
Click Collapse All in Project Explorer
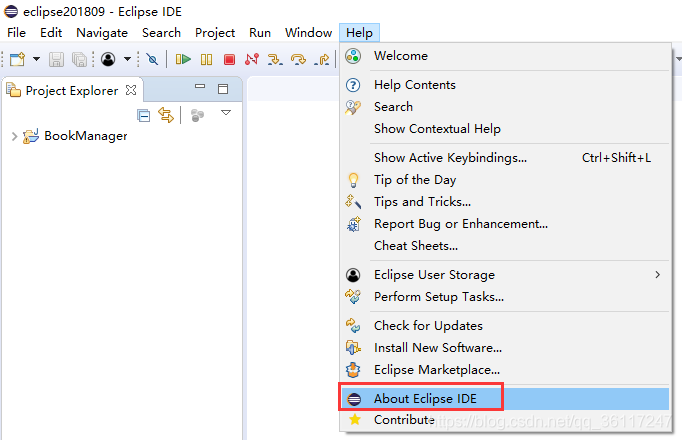pyautogui.click(x=143, y=115)
